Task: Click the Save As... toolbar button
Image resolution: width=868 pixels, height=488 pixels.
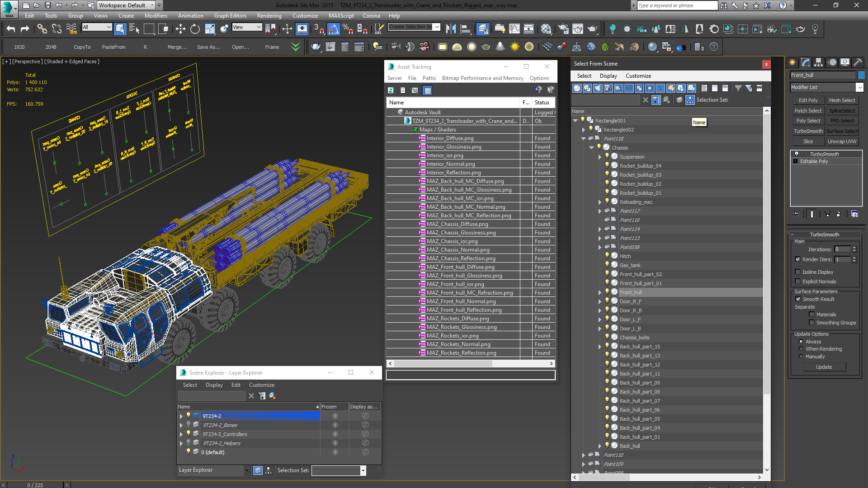Action: pyautogui.click(x=208, y=47)
